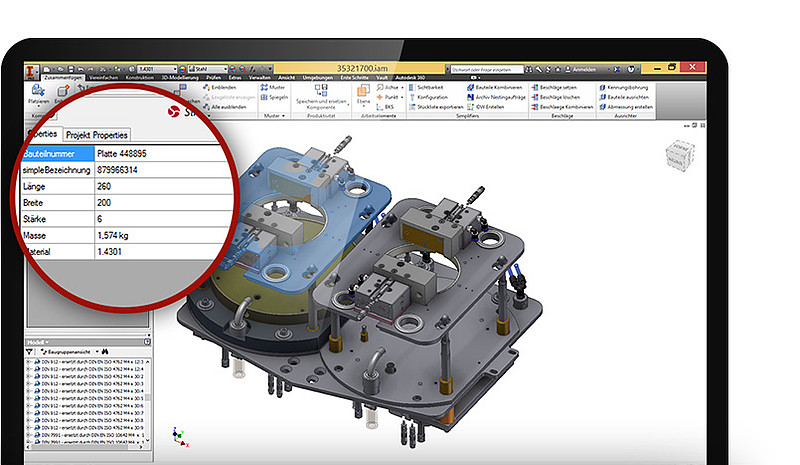Open the 3D-Modellierung ribbon tab

pyautogui.click(x=180, y=78)
